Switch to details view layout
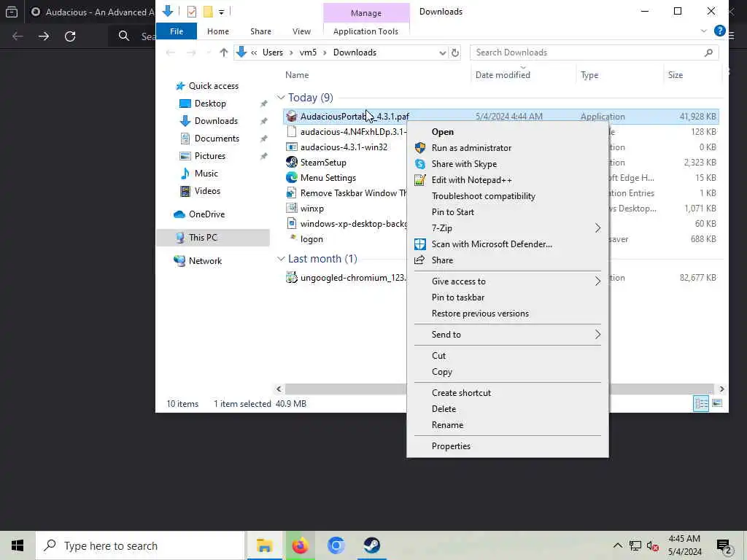Image resolution: width=747 pixels, height=560 pixels. [x=701, y=403]
